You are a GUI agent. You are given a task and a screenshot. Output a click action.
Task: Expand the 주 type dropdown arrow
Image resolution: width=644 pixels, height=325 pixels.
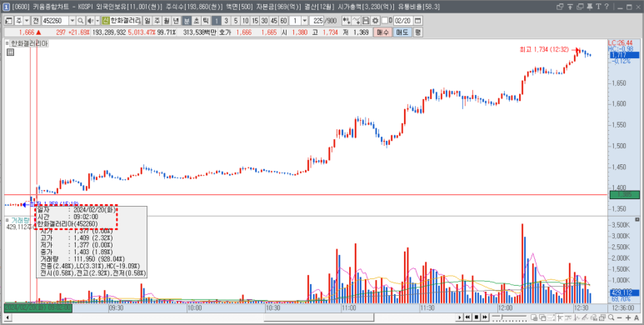[27, 21]
